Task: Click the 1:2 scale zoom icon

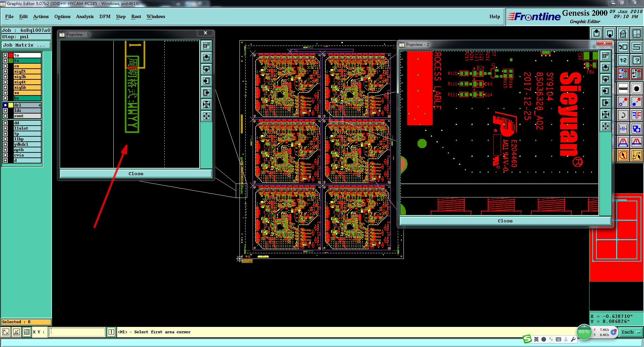Action: 623,60
